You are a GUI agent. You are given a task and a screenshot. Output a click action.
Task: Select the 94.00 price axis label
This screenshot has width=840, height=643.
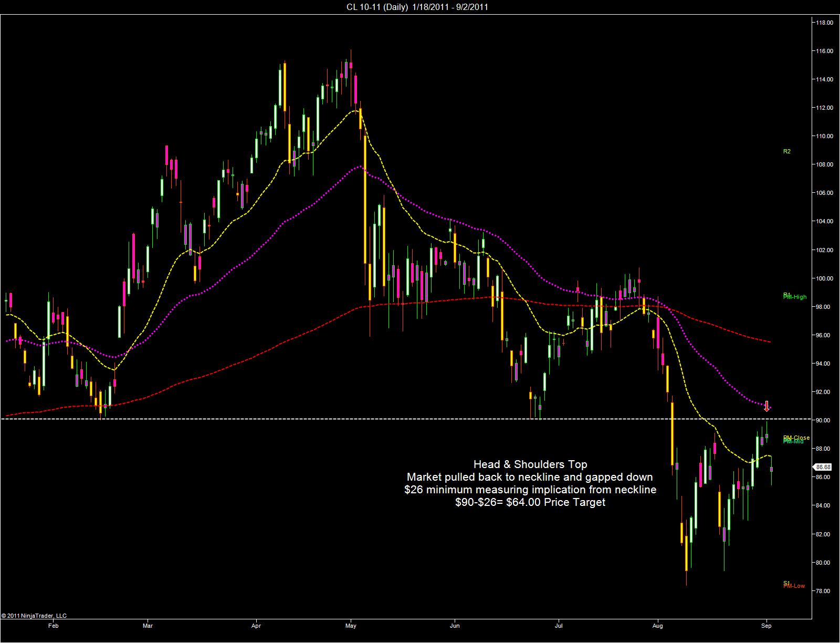[x=824, y=364]
